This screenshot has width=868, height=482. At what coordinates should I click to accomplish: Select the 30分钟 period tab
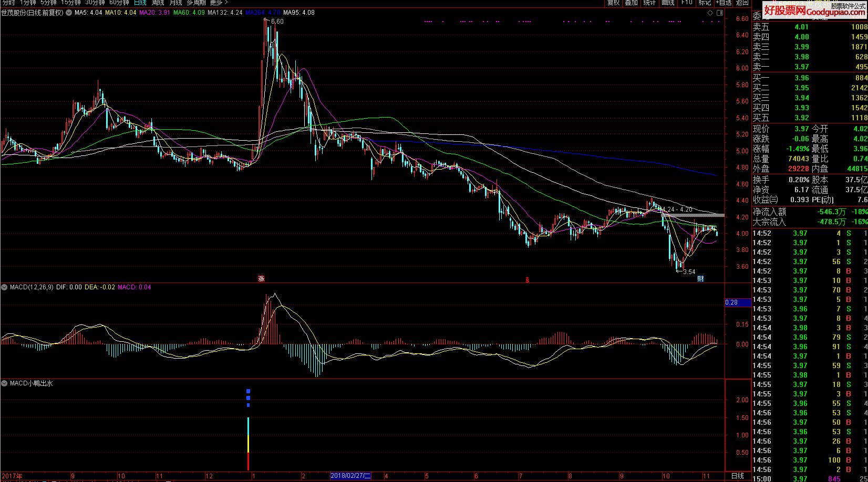point(95,3)
